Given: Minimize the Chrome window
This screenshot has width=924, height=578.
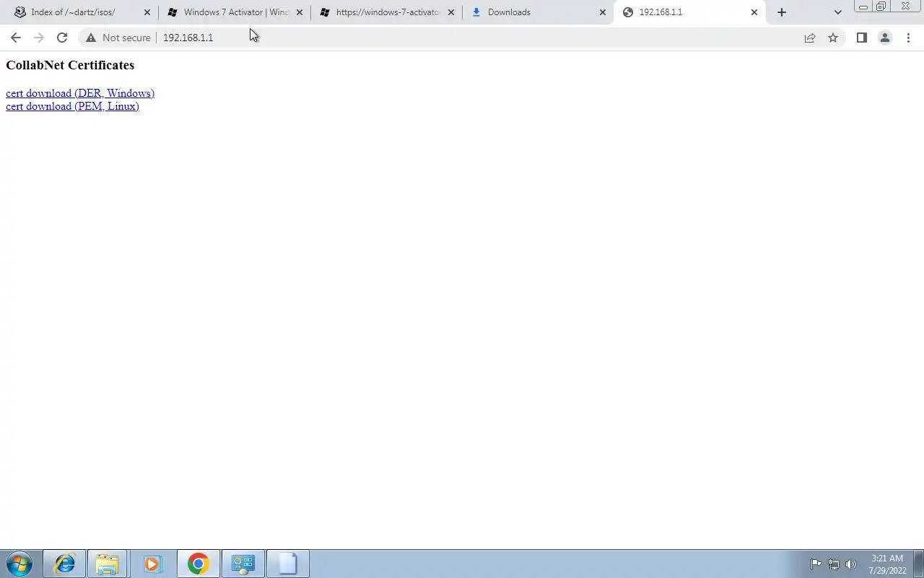Looking at the screenshot, I should (x=863, y=7).
